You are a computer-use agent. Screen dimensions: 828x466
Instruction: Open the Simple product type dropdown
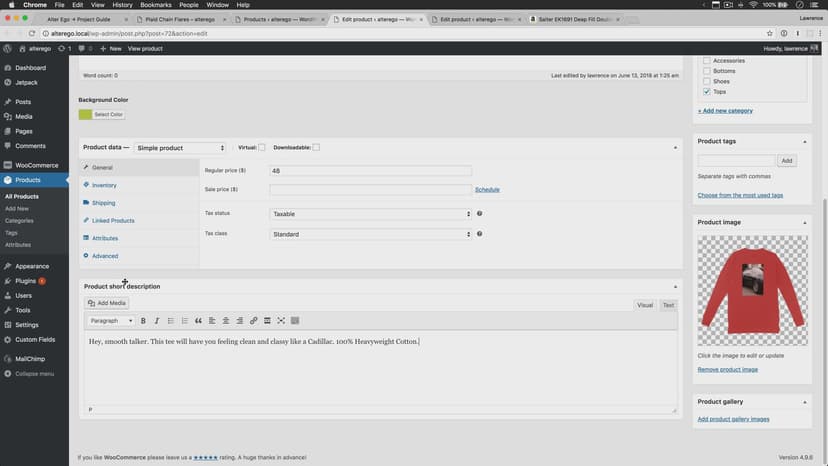point(180,148)
